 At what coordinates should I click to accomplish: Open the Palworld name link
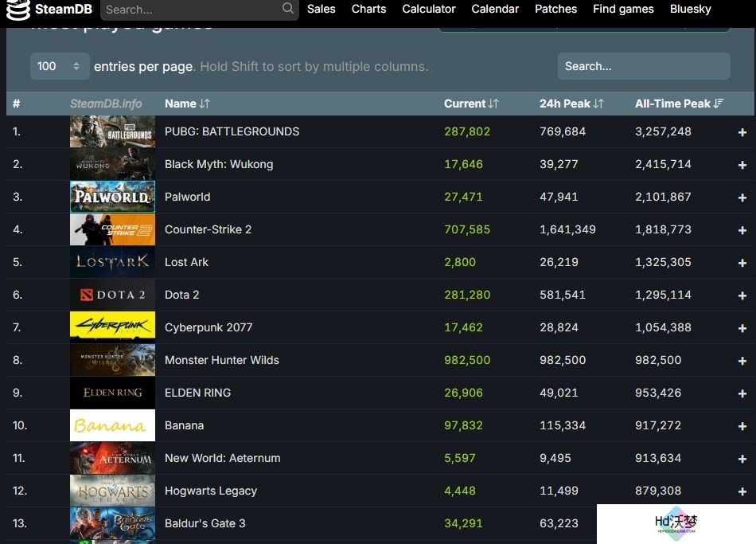tap(188, 197)
